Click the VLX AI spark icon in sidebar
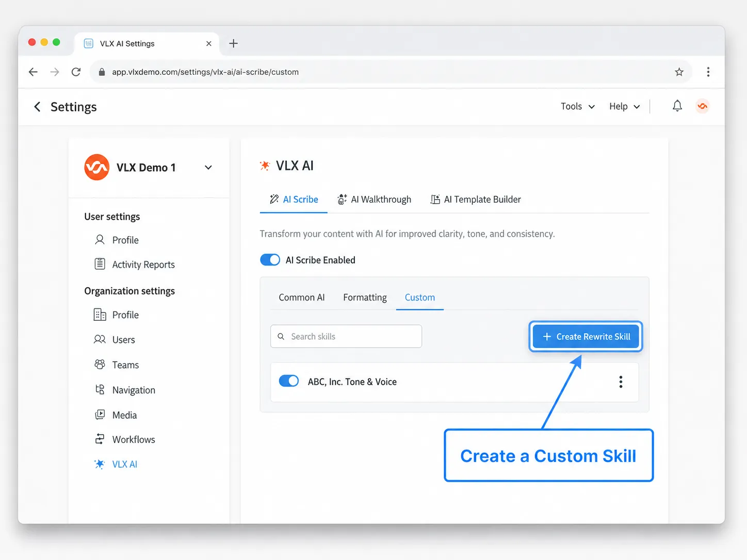Screen dimensions: 747x560 (x=100, y=464)
